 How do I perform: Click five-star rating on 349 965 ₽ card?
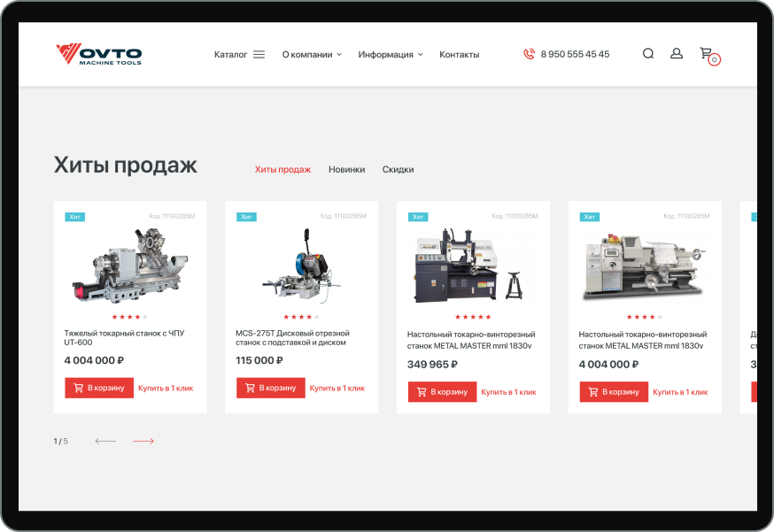473,317
